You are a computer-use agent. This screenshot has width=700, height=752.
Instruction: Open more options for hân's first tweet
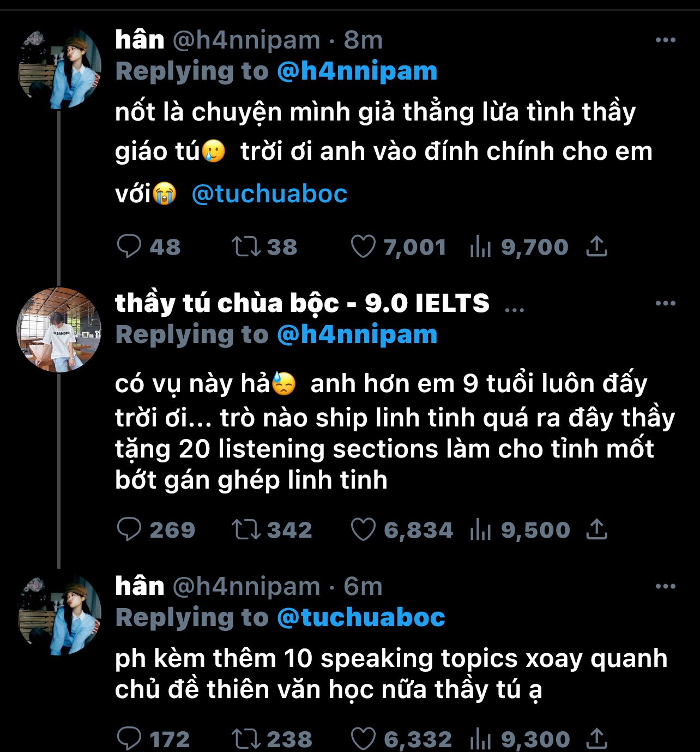[x=665, y=40]
